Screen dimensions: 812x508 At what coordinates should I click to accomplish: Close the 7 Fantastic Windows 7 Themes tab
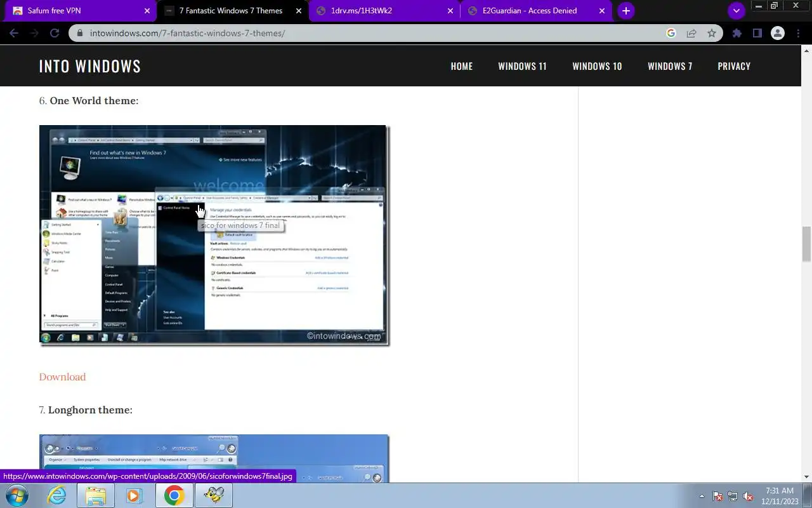coord(298,11)
